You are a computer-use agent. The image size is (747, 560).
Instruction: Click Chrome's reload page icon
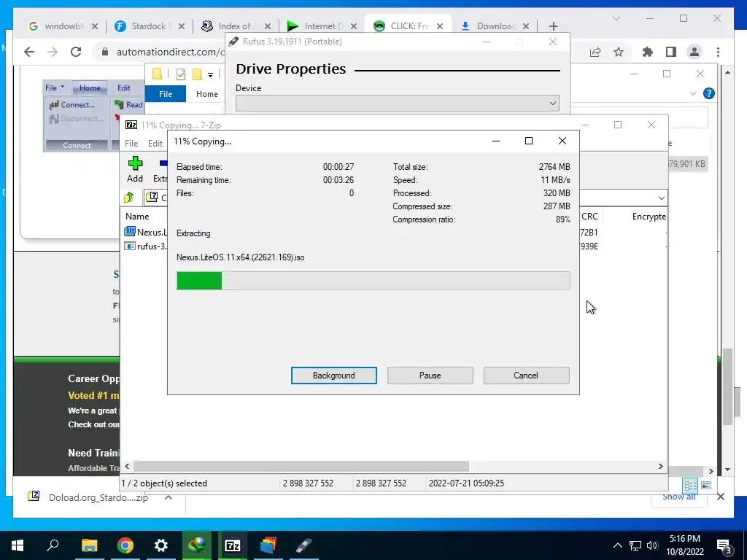click(x=76, y=52)
